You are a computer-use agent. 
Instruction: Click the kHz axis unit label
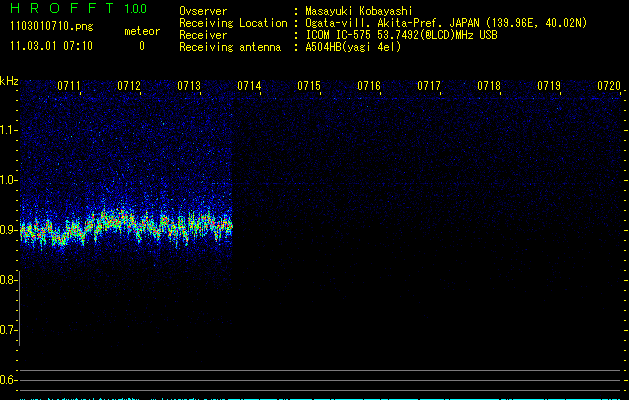point(9,81)
